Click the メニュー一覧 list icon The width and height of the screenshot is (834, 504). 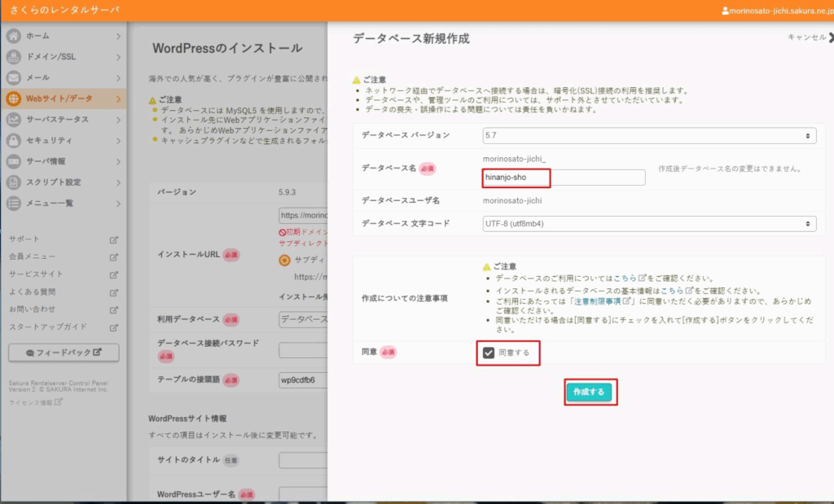14,203
